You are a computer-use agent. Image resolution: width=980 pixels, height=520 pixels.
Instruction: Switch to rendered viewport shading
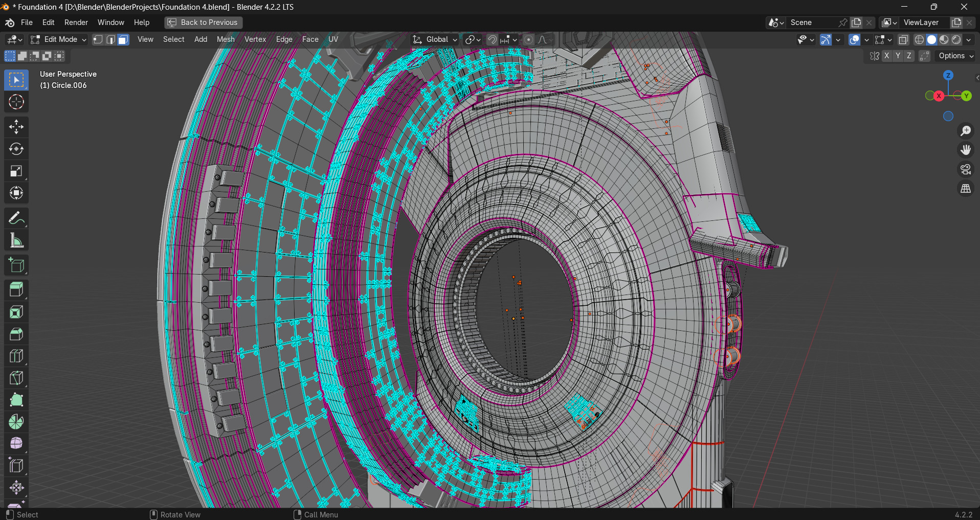click(956, 39)
